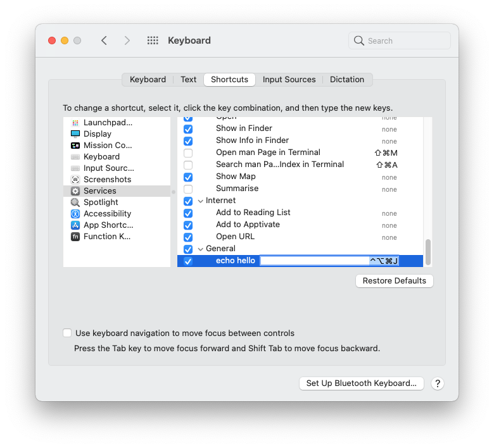Collapse the General section
Image resolution: width=494 pixels, height=448 pixels.
tap(200, 249)
